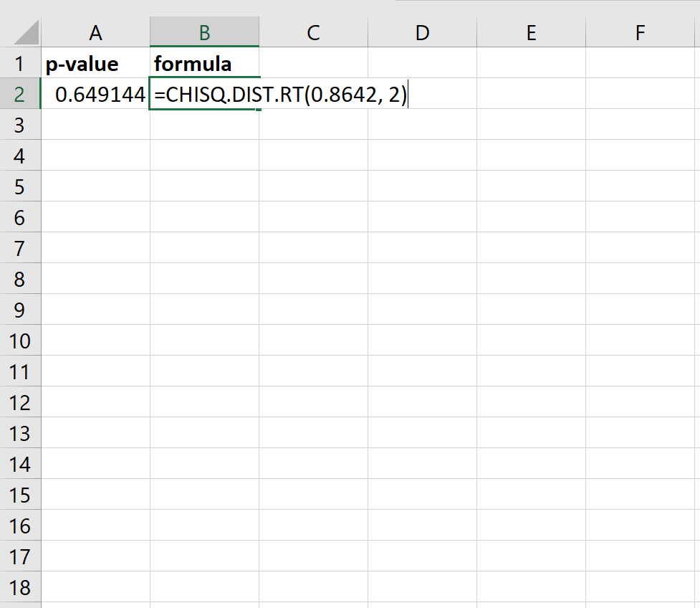
Task: Select row 14 header
Action: 20,464
